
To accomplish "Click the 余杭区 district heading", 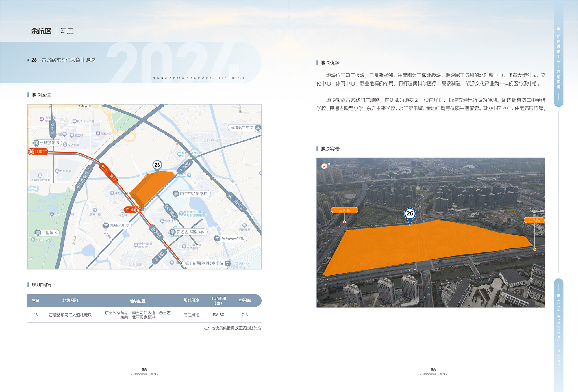I will 41,31.
